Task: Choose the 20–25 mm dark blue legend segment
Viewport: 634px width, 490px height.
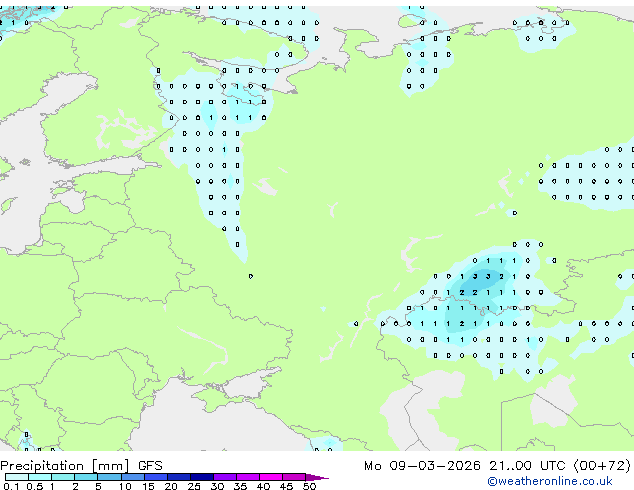Action: point(179,477)
